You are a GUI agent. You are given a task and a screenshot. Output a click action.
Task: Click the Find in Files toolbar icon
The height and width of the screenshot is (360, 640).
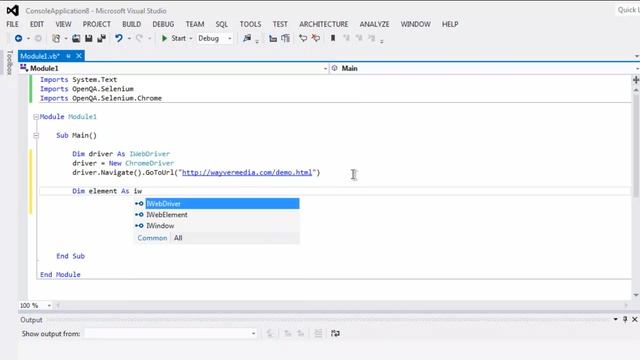(x=247, y=38)
